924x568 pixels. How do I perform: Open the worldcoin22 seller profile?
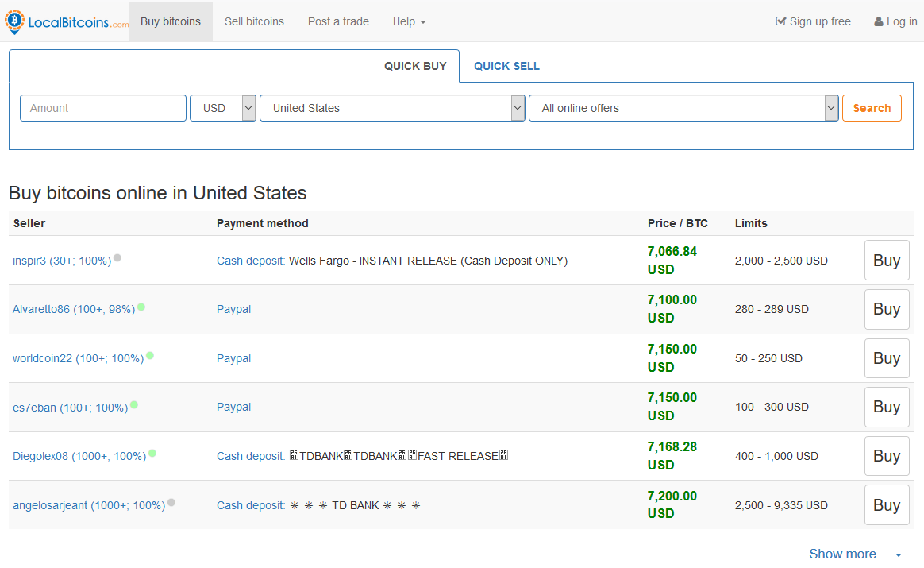point(78,358)
